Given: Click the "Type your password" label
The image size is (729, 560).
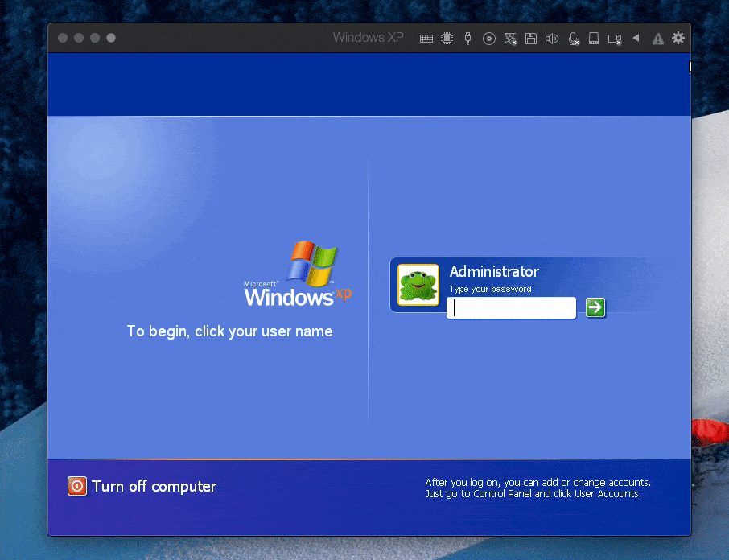Looking at the screenshot, I should 490,289.
